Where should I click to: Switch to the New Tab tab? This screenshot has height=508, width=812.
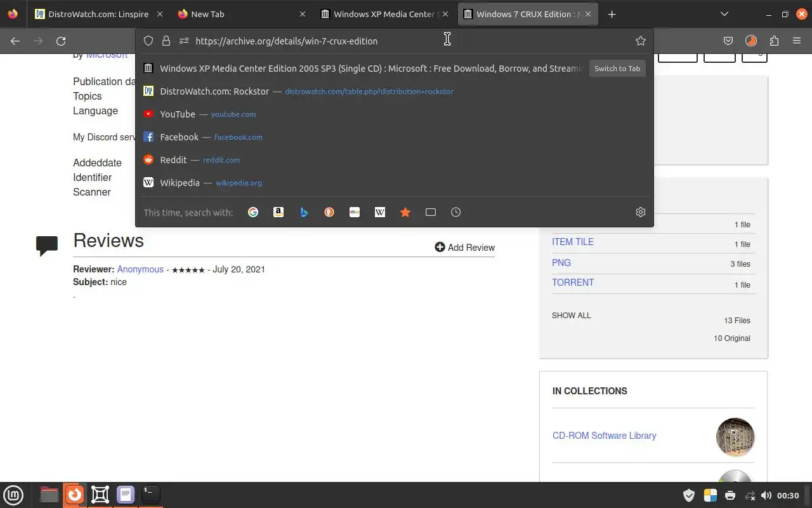point(242,14)
